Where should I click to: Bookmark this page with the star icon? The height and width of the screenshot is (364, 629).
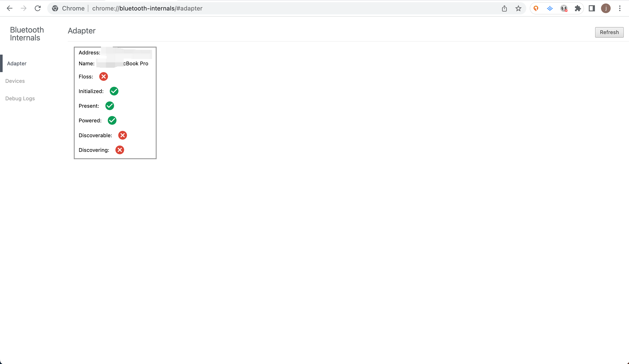tap(518, 8)
